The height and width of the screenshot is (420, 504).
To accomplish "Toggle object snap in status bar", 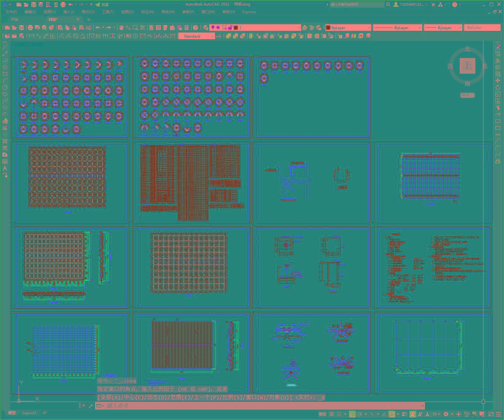I will (x=392, y=414).
